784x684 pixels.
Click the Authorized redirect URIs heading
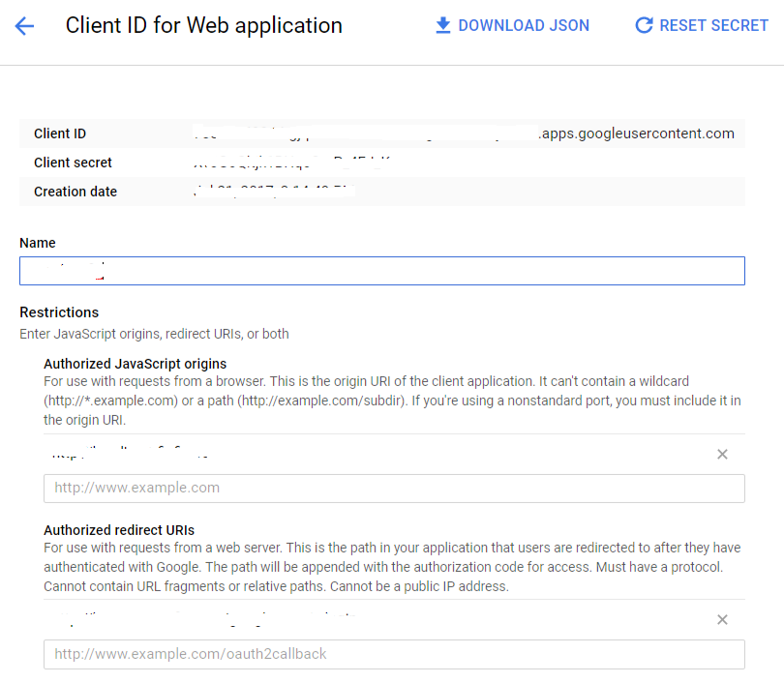coord(119,530)
